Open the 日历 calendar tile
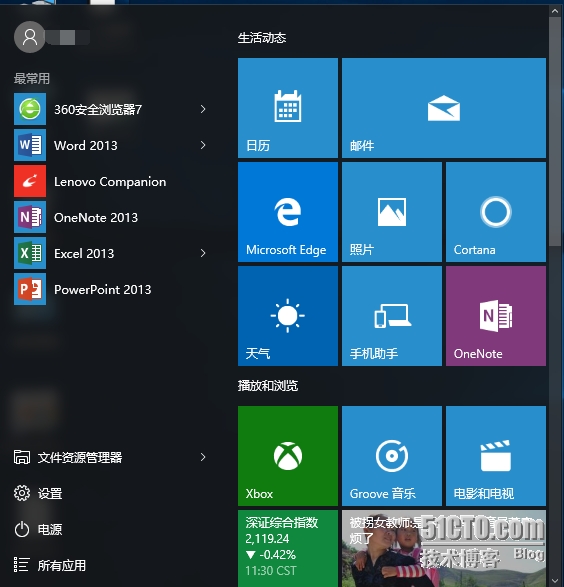 [288, 108]
